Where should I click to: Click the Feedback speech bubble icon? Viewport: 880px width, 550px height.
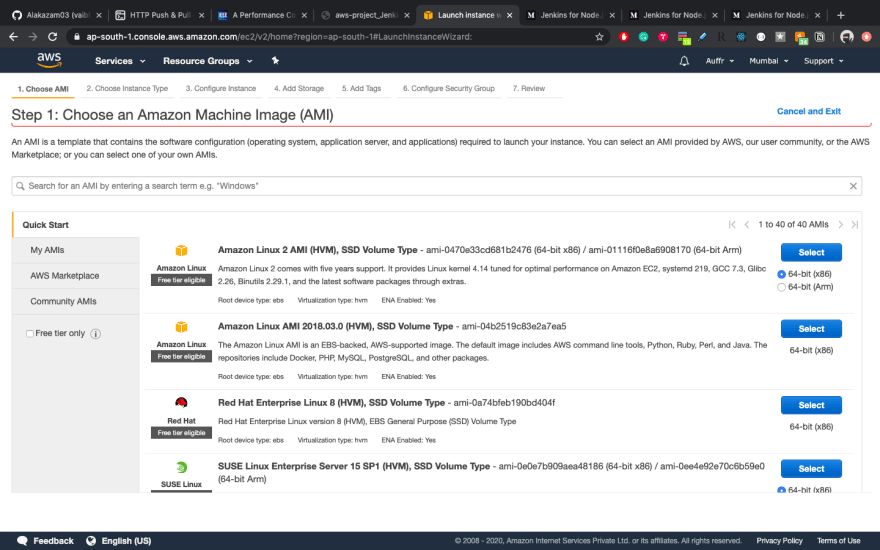pyautogui.click(x=22, y=541)
